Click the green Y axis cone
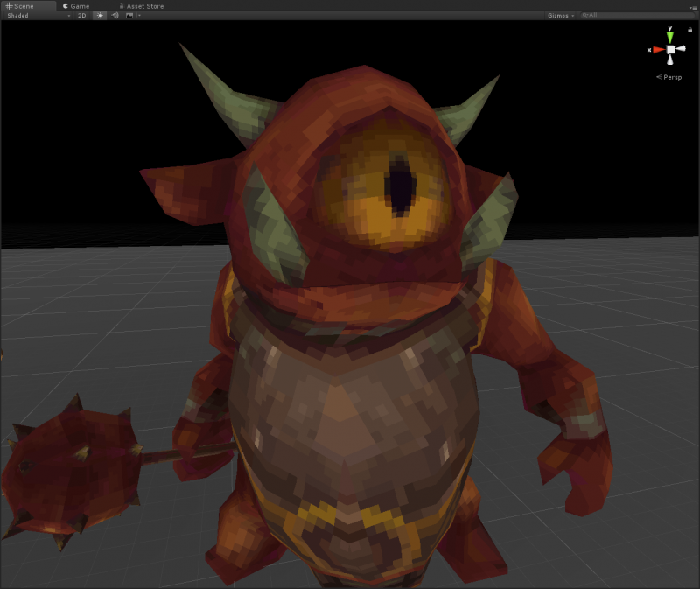 click(670, 38)
